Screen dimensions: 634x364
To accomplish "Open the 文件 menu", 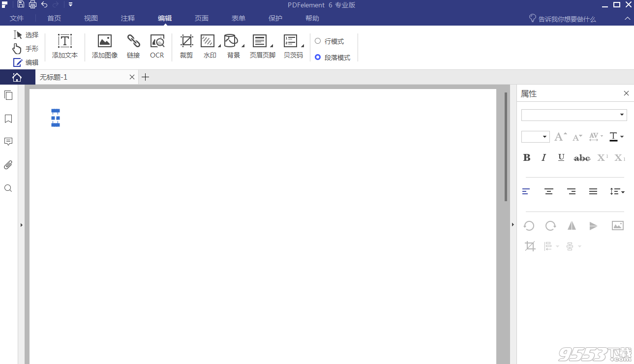I will pos(17,18).
